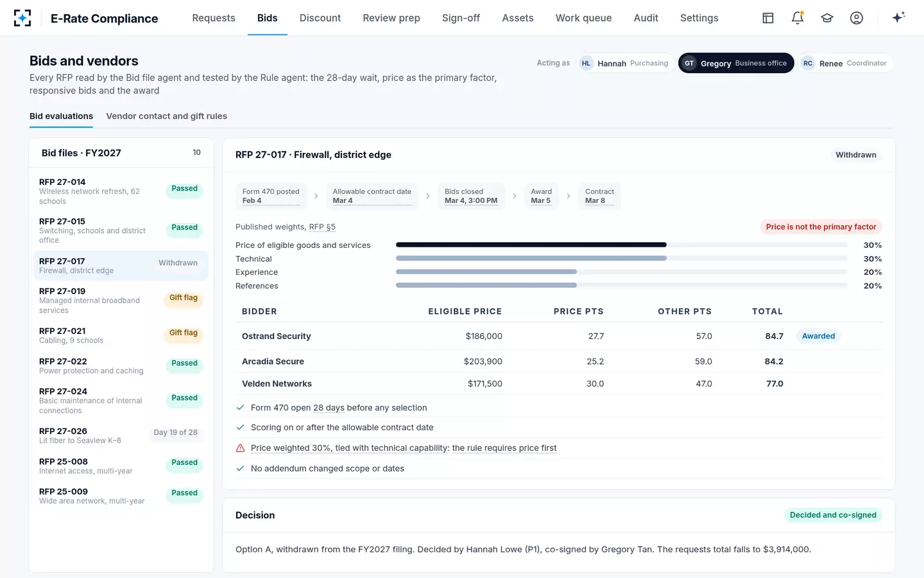Click the Arcadia Secure eligible price $203,900
Image resolution: width=924 pixels, height=578 pixels.
coord(483,362)
